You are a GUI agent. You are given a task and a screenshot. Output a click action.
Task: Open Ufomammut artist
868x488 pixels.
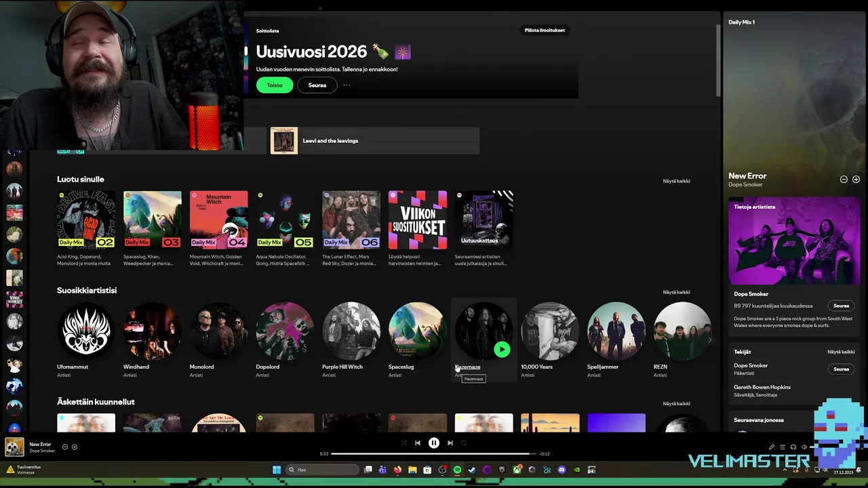point(86,331)
